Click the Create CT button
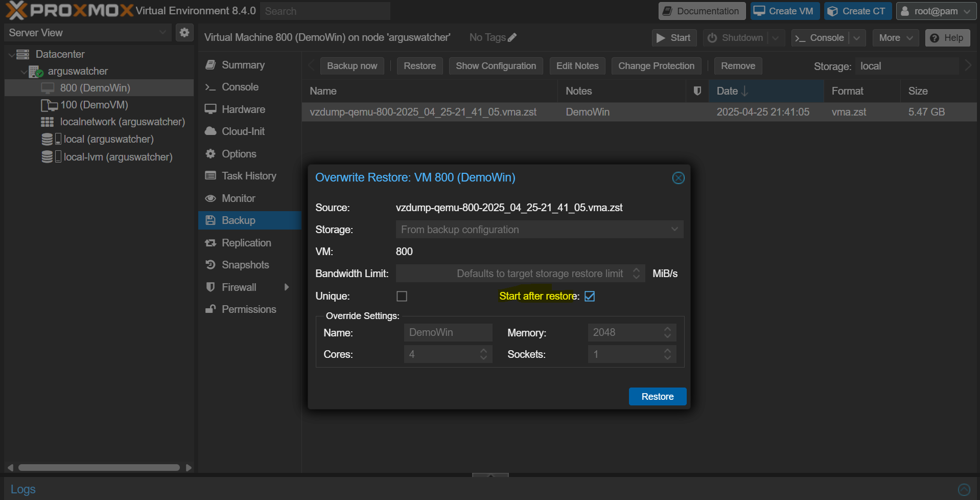Image resolution: width=980 pixels, height=500 pixels. [x=858, y=11]
